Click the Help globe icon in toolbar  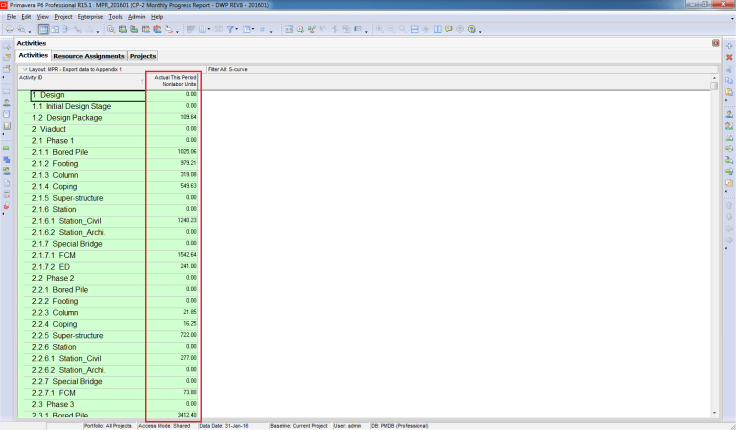471,30
